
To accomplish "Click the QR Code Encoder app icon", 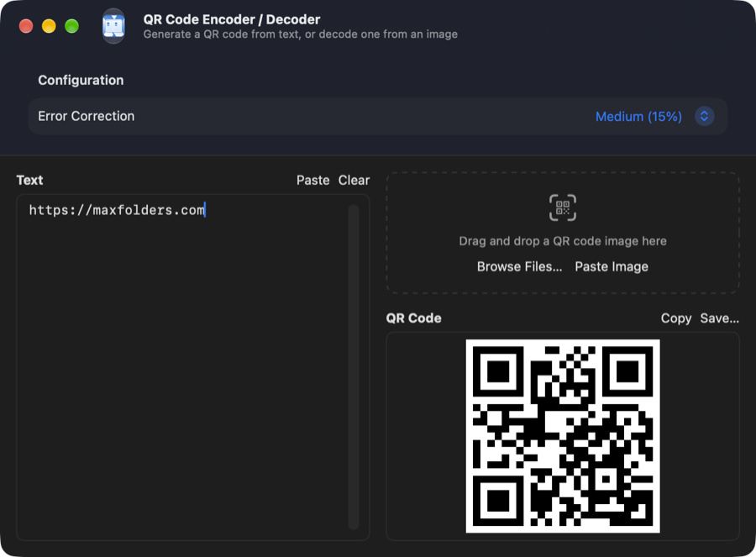I will coord(113,26).
